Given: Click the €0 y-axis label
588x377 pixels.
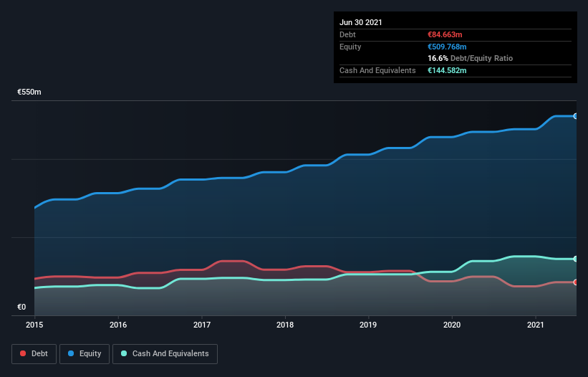Looking at the screenshot, I should coord(21,307).
